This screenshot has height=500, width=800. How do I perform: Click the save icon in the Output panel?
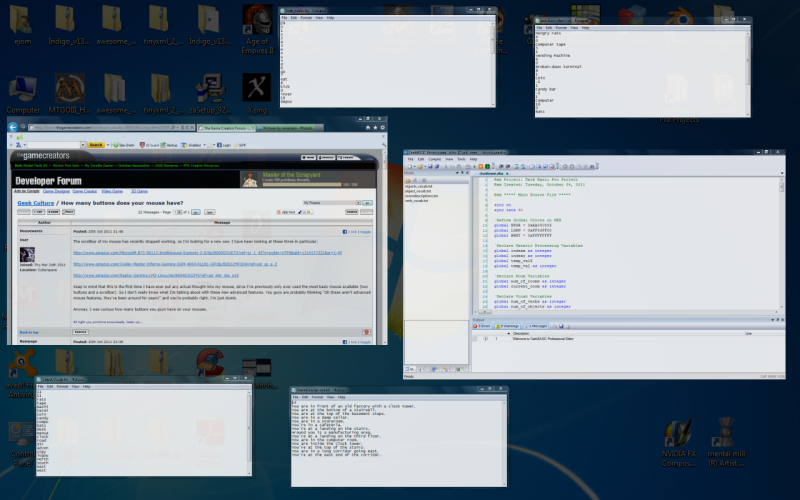(561, 326)
